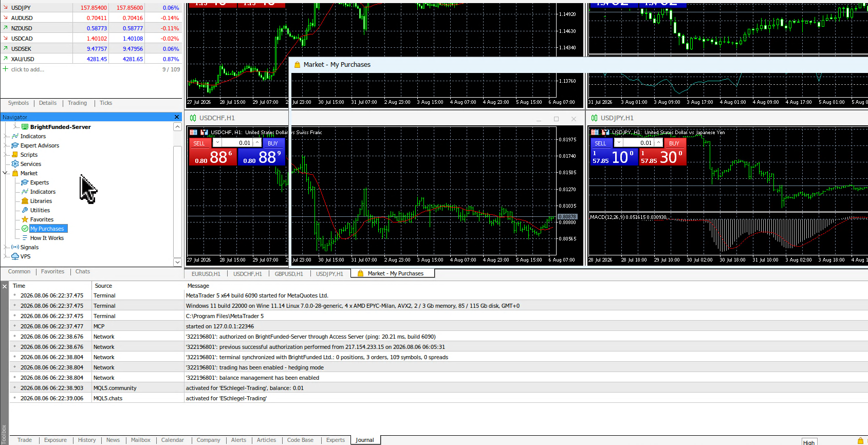868x445 pixels.
Task: Expand the Expert Advisors node
Action: 6,145
